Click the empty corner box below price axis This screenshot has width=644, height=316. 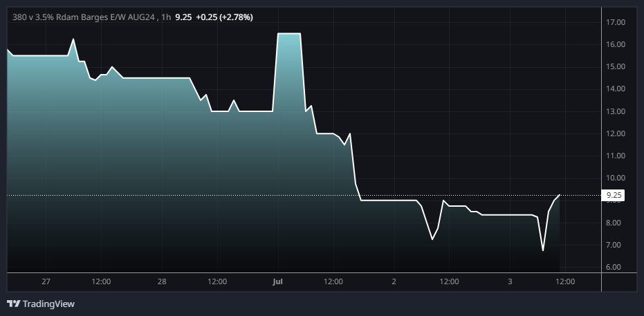point(619,282)
